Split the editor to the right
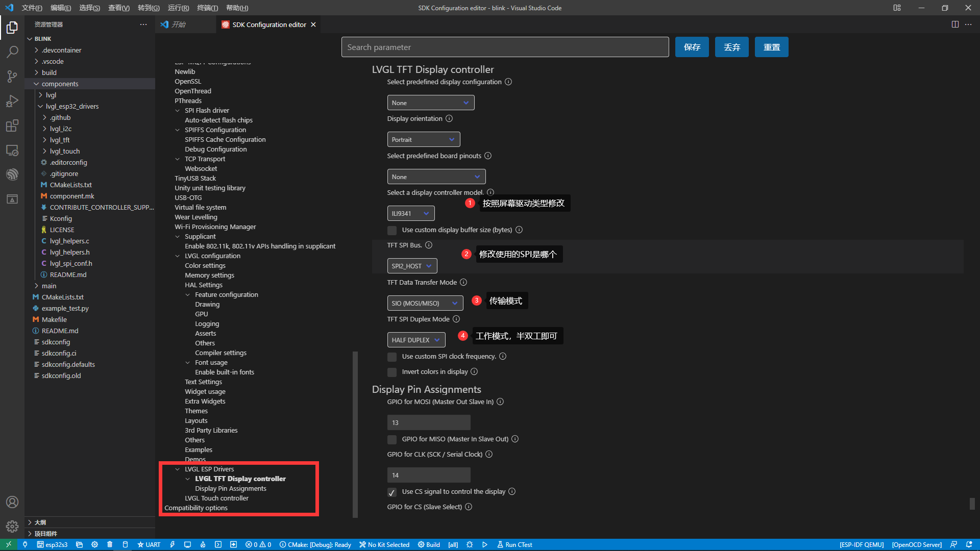 point(955,24)
